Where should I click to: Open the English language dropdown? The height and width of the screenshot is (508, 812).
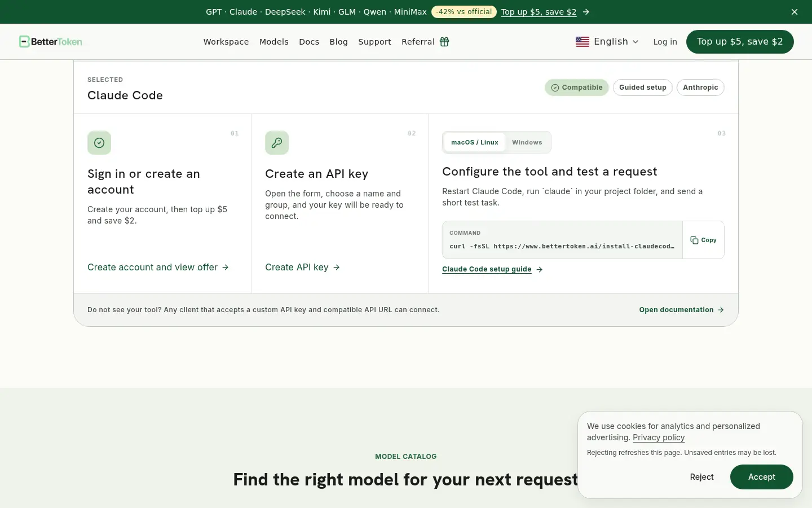coord(607,42)
